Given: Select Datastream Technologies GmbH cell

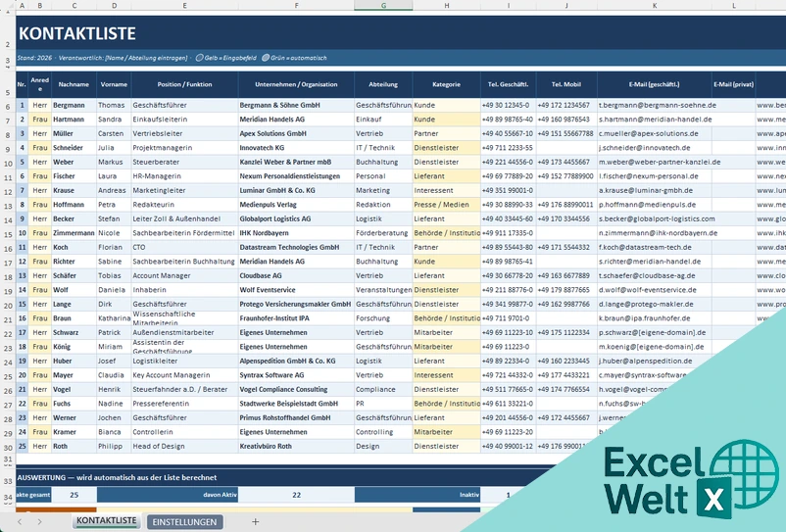Looking at the screenshot, I should coord(296,247).
